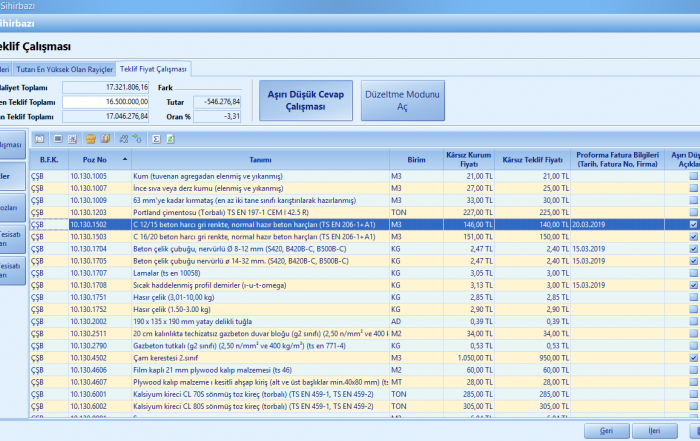The width and height of the screenshot is (700, 441).
Task: Click the first icon in the grid toolbar
Action: 41,138
